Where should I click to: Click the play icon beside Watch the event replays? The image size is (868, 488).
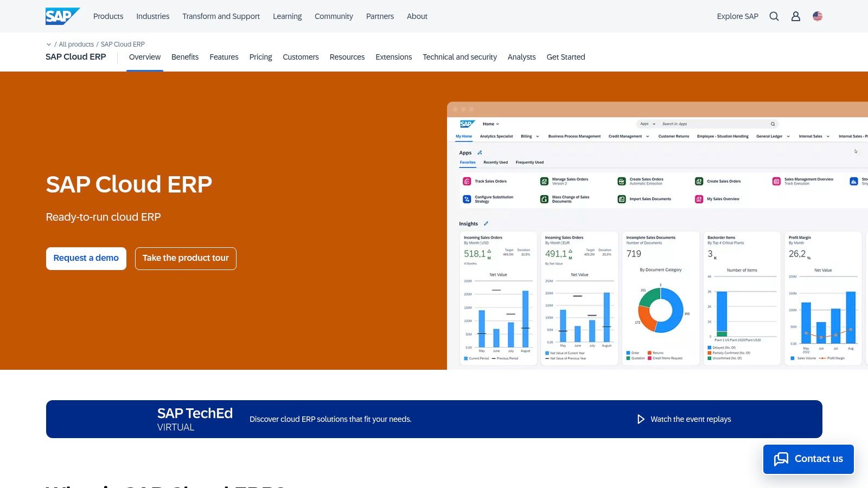(641, 419)
